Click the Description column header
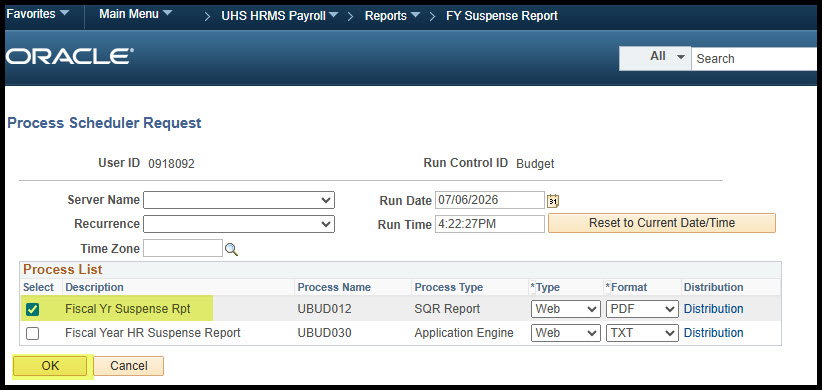The image size is (822, 390). tap(94, 287)
